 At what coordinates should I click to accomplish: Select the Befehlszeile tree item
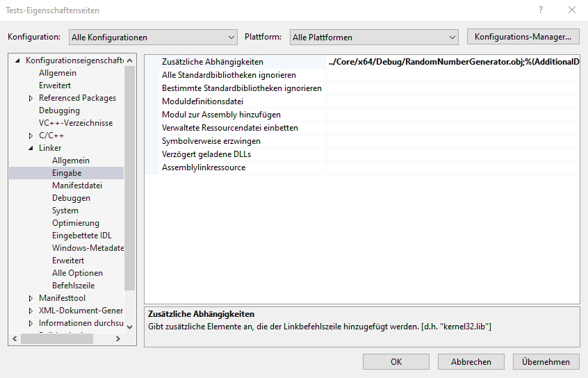click(x=73, y=286)
